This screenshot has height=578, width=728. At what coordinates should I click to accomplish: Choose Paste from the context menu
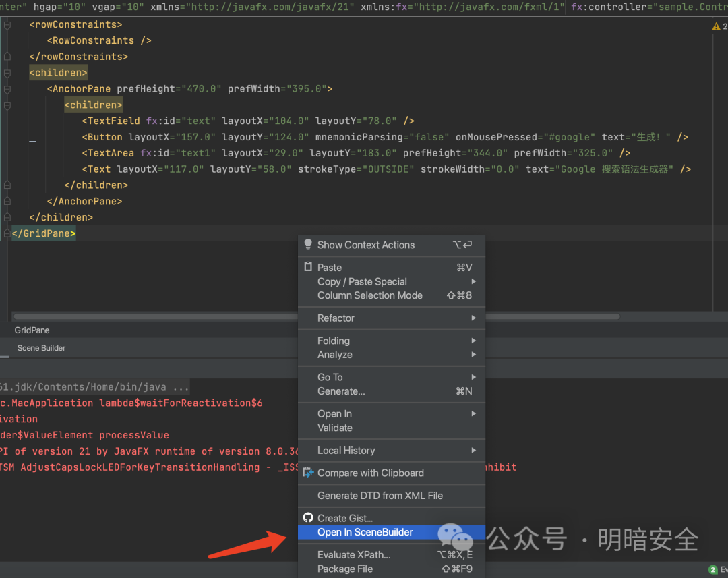(392, 268)
